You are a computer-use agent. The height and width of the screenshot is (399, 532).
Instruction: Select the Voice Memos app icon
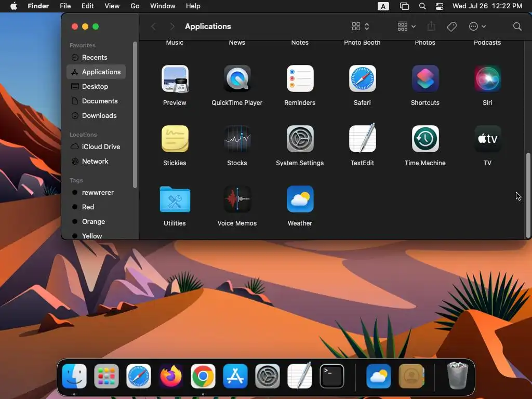(x=237, y=199)
